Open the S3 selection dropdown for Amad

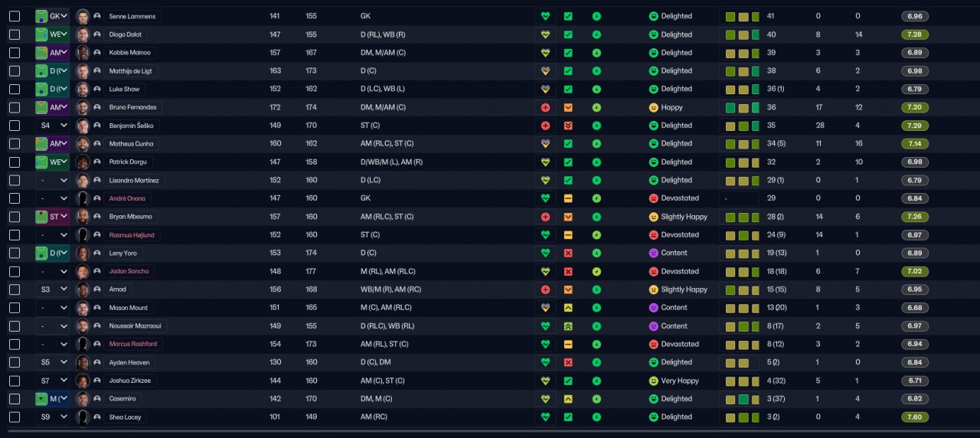(52, 289)
